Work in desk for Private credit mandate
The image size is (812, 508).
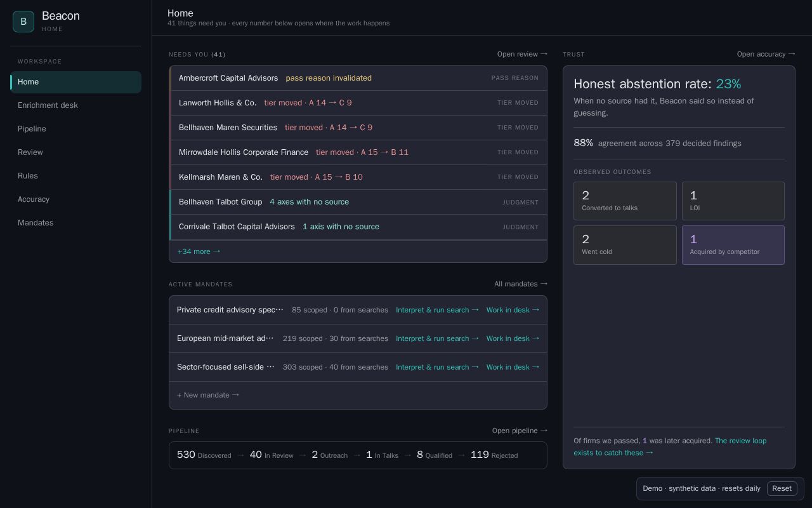[513, 310]
